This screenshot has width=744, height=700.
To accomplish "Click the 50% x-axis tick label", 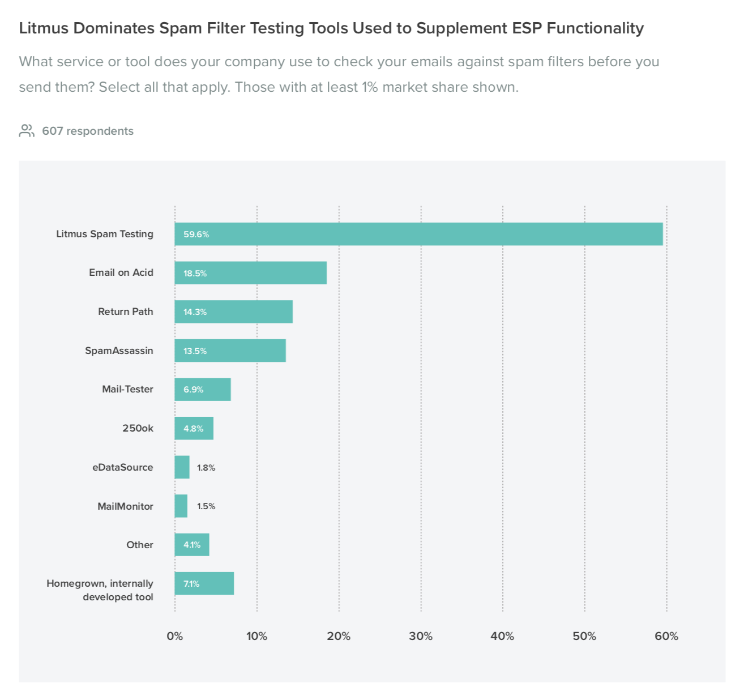I will (584, 636).
